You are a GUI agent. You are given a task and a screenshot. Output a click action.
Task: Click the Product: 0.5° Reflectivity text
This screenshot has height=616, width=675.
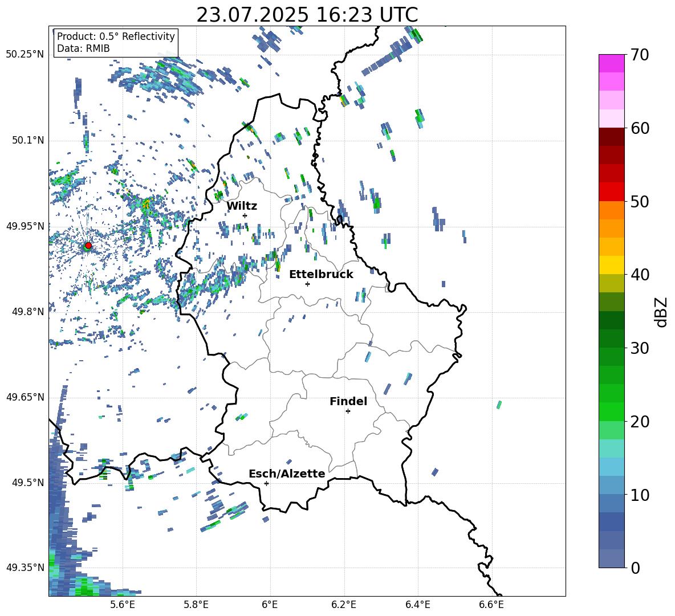click(x=116, y=36)
